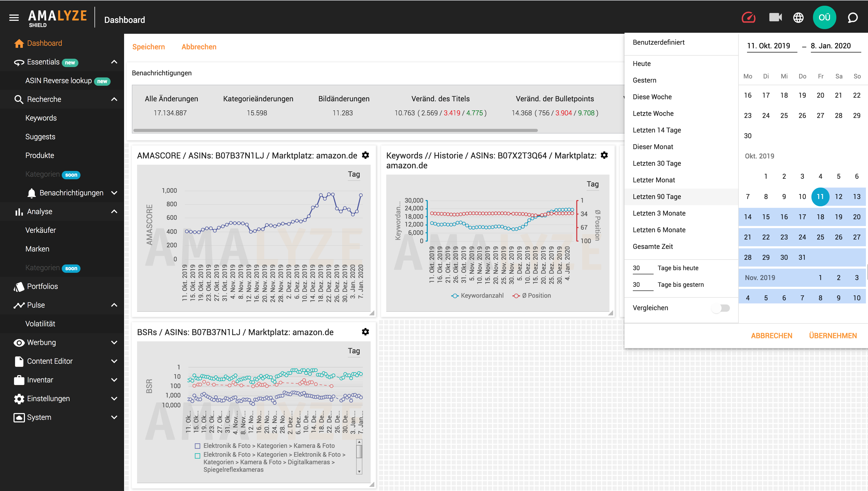The image size is (868, 491).
Task: Click ABBRECHEN in the date picker
Action: pos(772,336)
